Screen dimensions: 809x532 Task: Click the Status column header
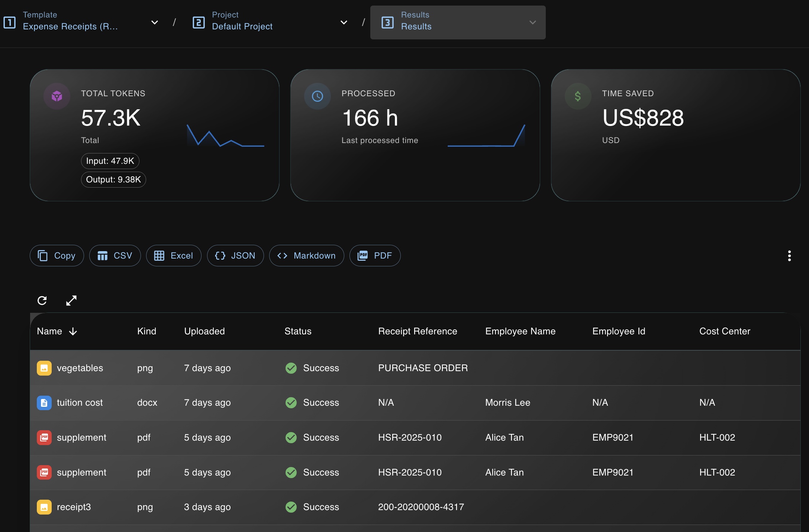point(298,331)
